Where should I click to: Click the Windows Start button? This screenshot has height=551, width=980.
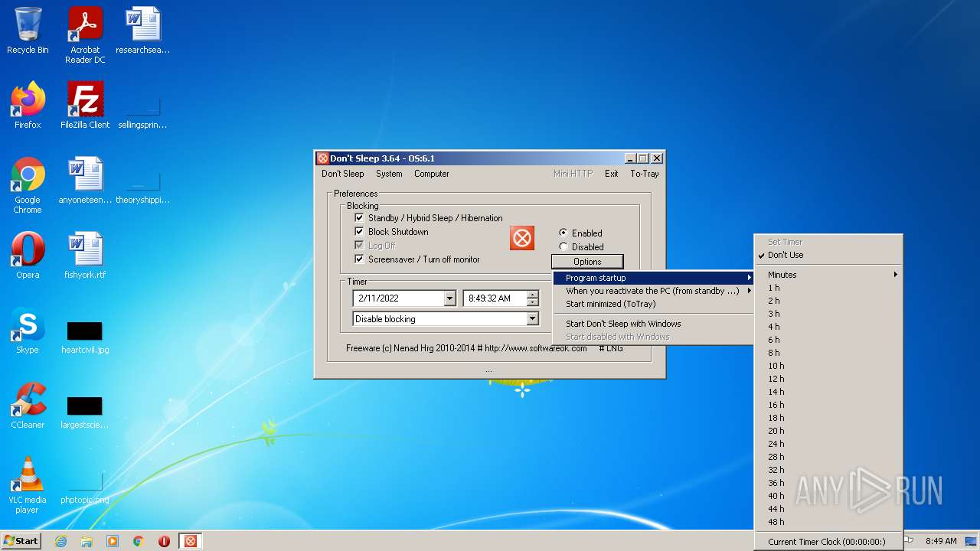click(21, 541)
